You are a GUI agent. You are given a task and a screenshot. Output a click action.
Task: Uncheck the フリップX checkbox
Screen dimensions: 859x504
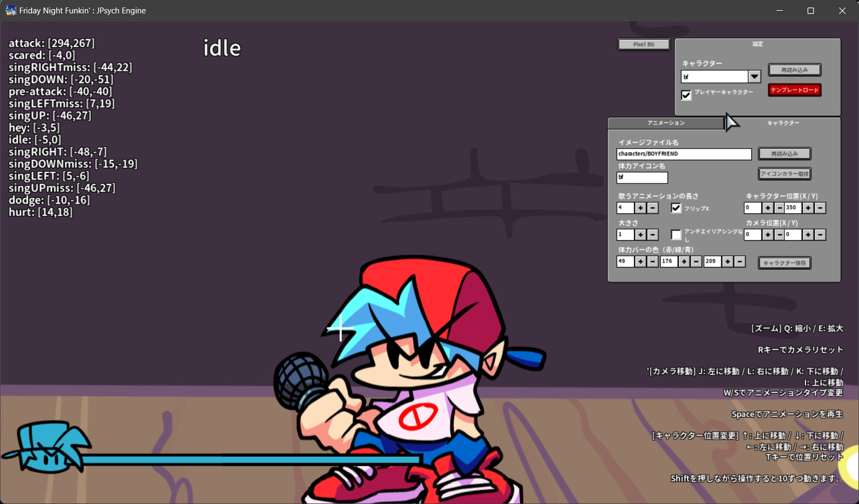[x=676, y=208]
